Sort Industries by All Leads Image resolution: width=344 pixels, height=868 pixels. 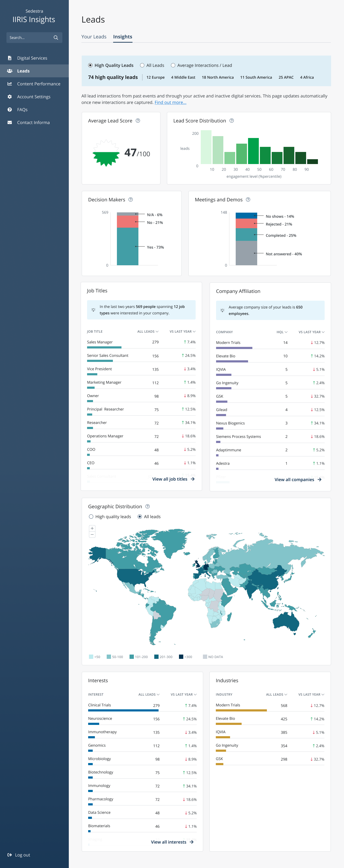[277, 695]
